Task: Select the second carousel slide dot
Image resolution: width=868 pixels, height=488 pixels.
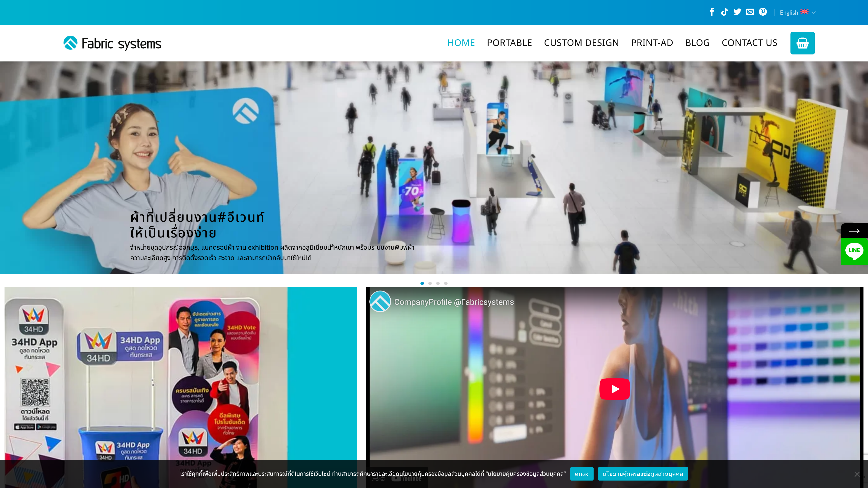Action: (x=430, y=283)
